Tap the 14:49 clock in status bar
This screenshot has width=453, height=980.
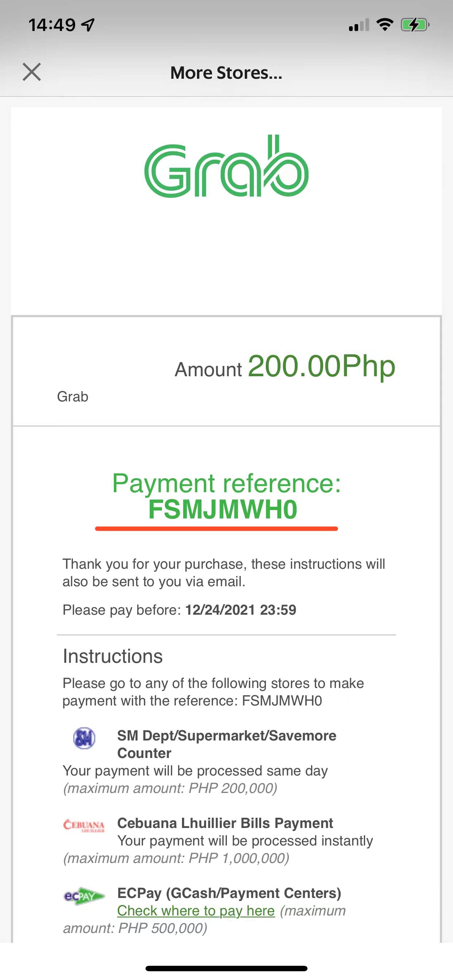pos(52,25)
